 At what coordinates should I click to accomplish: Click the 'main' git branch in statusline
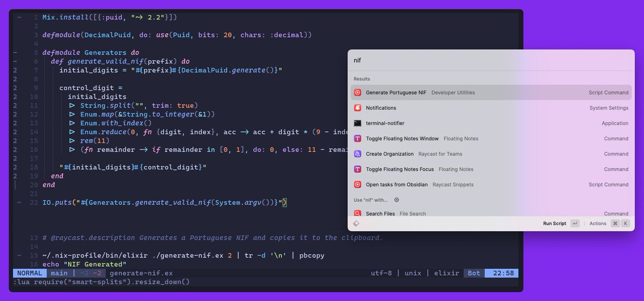pos(59,273)
